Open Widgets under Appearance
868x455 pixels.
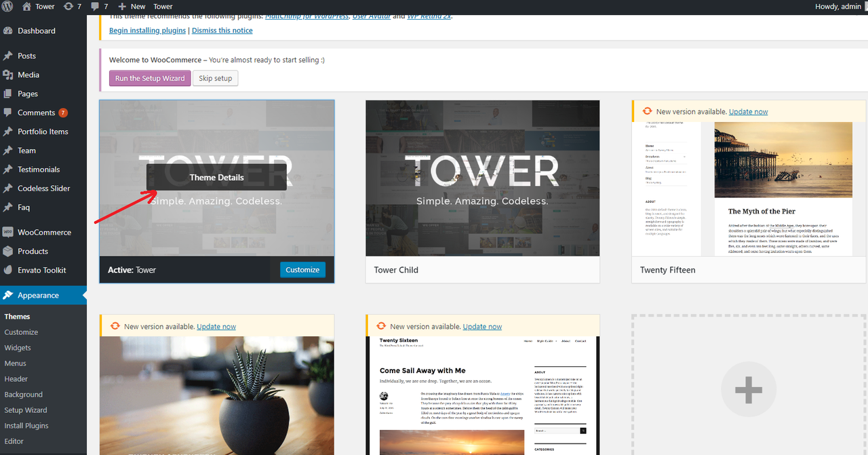point(18,348)
